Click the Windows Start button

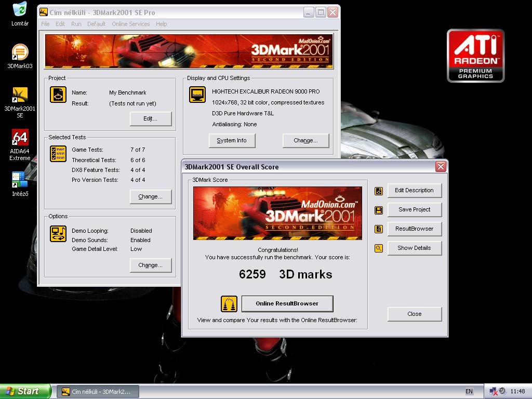coord(25,391)
